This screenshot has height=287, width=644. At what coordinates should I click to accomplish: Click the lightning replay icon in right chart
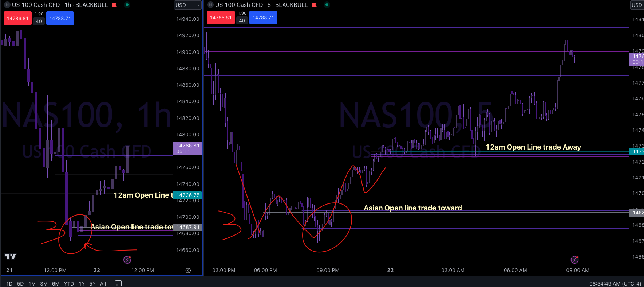pyautogui.click(x=574, y=260)
